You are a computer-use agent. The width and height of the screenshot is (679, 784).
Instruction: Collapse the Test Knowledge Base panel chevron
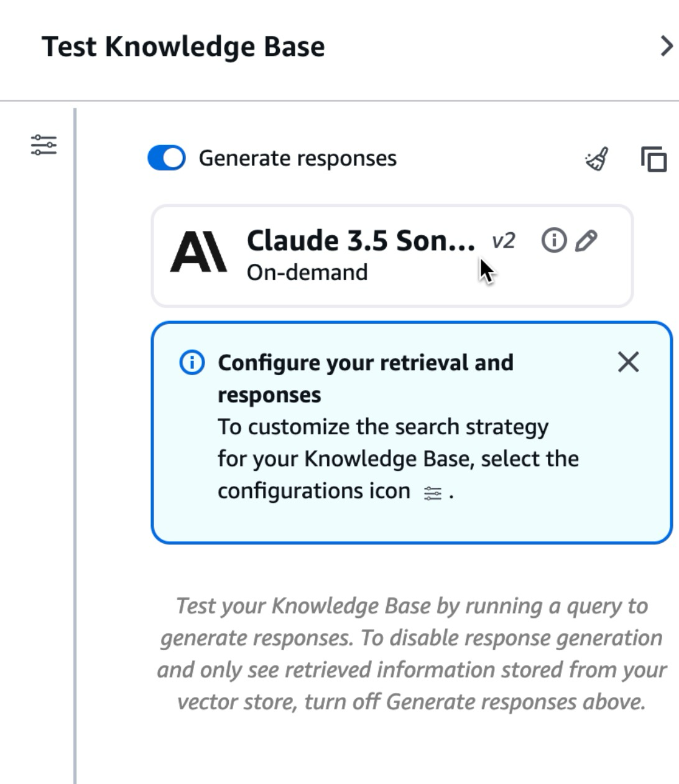coord(666,47)
